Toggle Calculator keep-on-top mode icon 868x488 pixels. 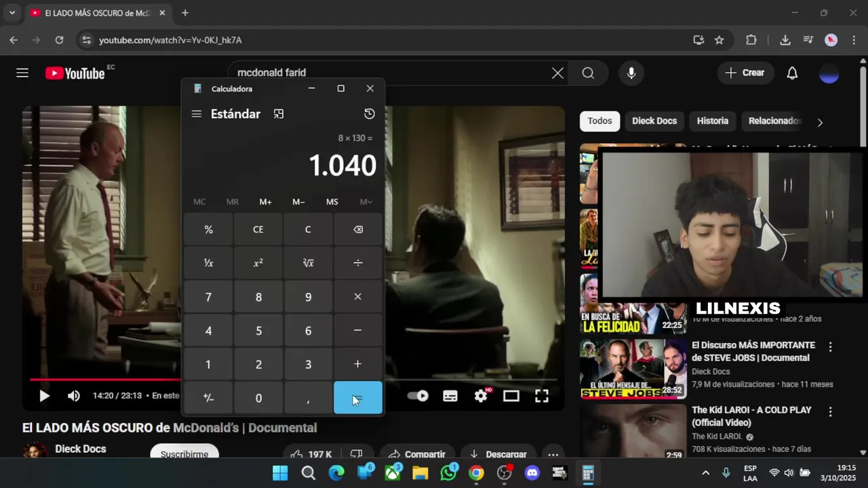[279, 114]
